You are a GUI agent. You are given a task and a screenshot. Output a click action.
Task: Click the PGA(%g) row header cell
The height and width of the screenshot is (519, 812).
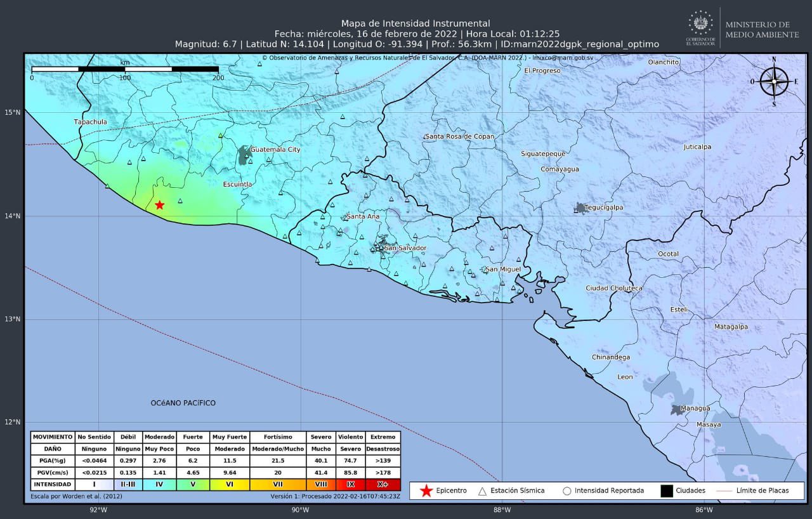click(53, 461)
